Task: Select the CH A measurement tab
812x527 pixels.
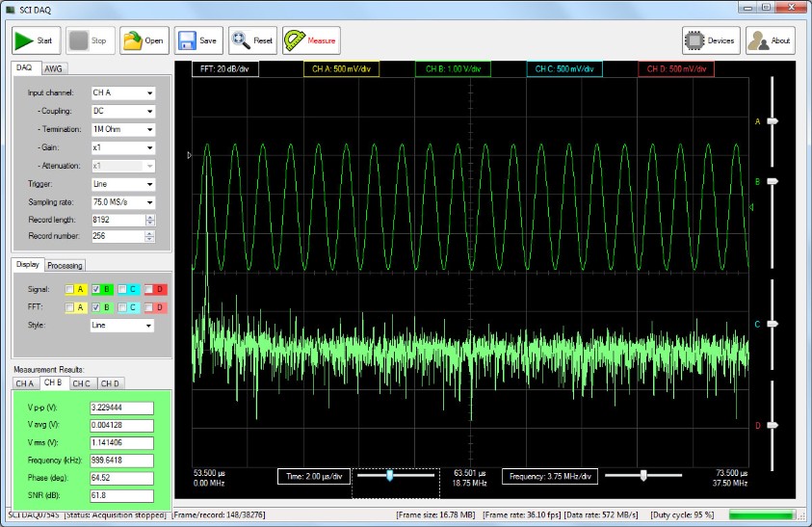Action: click(24, 383)
